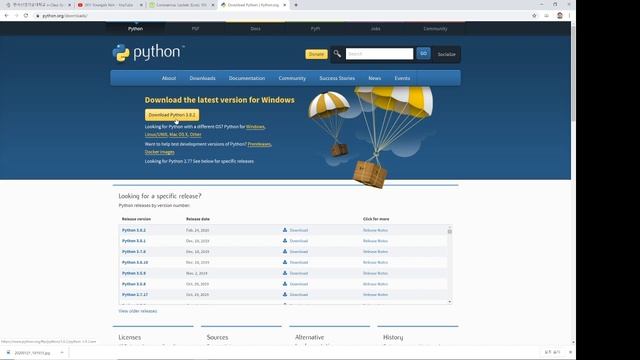The height and width of the screenshot is (360, 640).
Task: Click the GO search button
Action: (x=423, y=53)
